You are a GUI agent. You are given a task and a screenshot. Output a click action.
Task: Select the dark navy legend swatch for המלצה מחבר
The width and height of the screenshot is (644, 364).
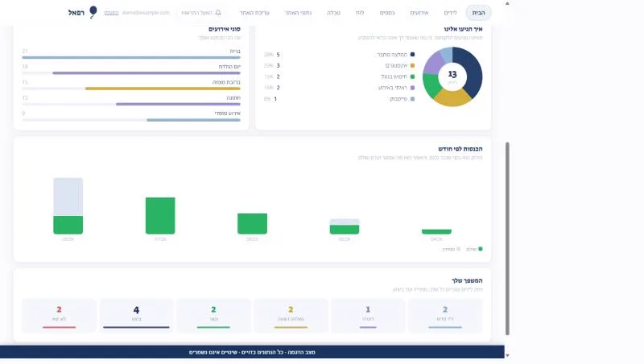tap(412, 54)
